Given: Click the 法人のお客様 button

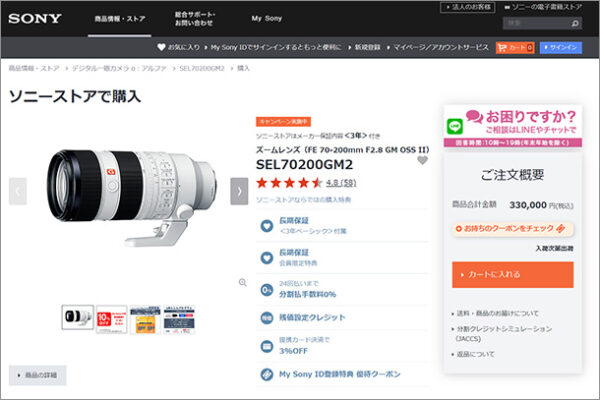Looking at the screenshot, I should pos(468,7).
